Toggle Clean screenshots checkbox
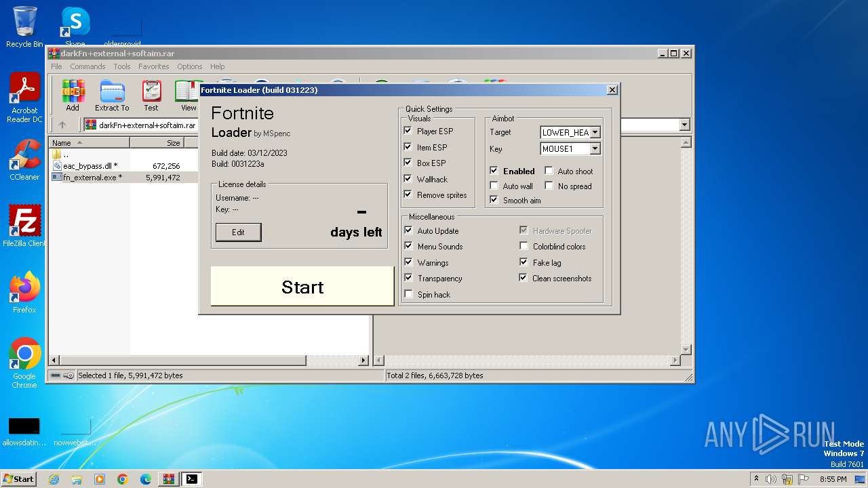Viewport: 868px width, 488px height. [524, 278]
